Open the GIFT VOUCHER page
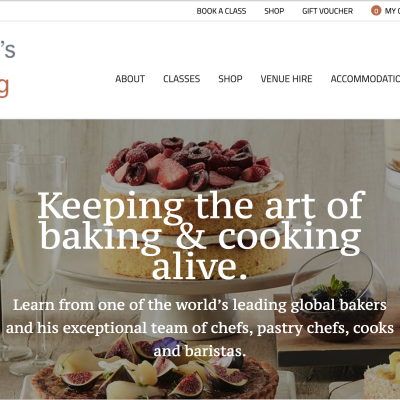The height and width of the screenshot is (400, 400). (327, 11)
